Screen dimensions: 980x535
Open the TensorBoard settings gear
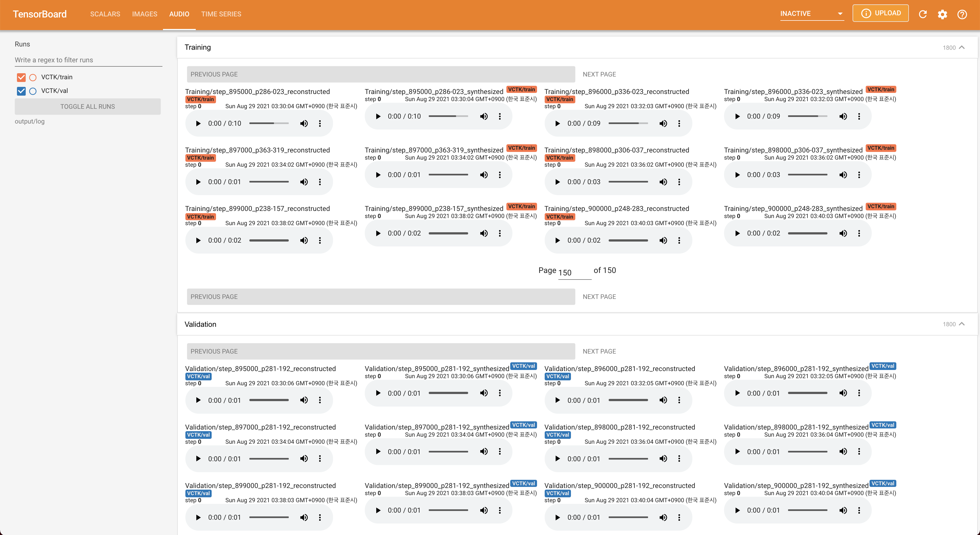coord(942,14)
